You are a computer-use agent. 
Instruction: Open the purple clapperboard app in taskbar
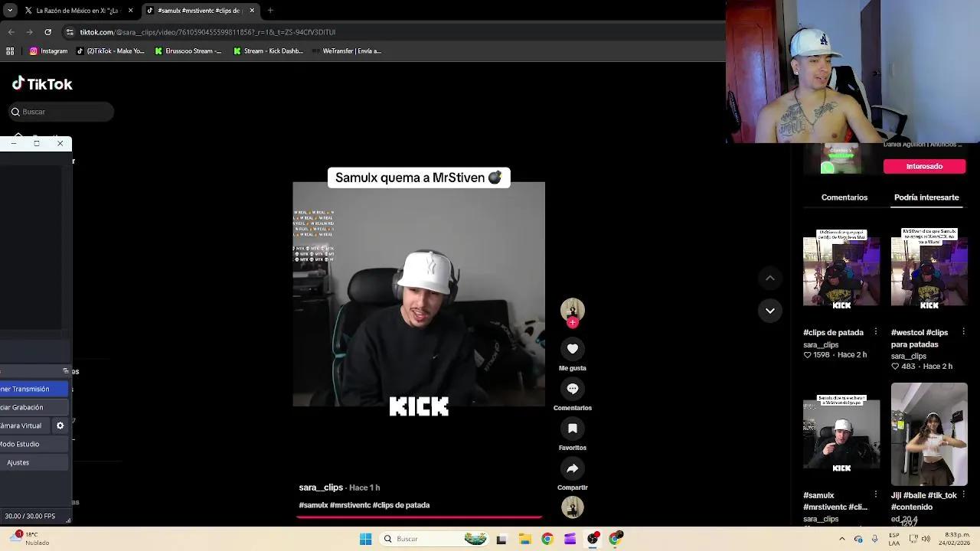[x=570, y=539]
